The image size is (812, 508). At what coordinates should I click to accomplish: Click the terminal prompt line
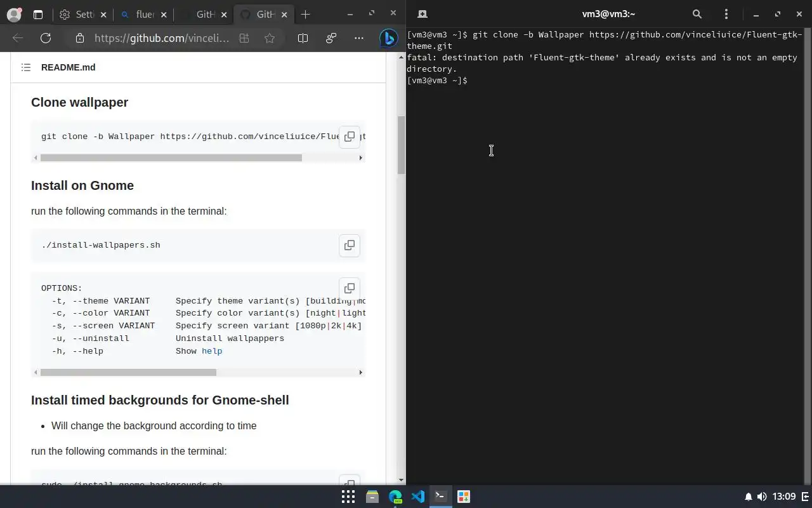click(x=437, y=81)
